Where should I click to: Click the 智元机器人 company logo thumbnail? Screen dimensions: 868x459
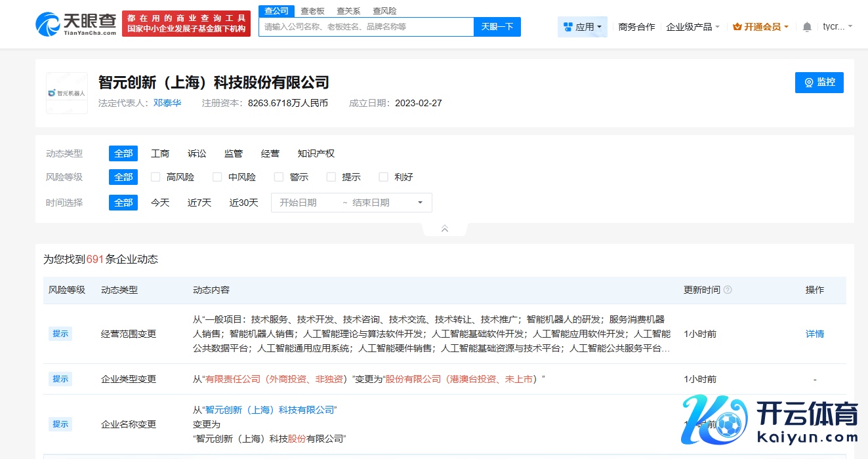(x=67, y=93)
